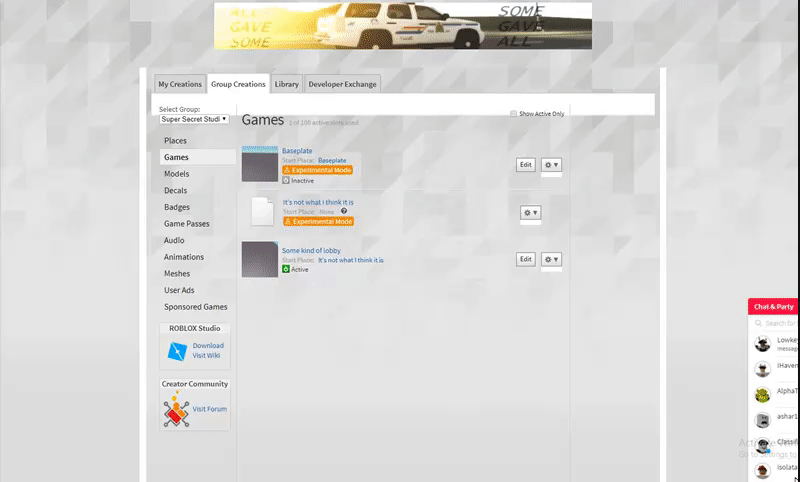Open the Visit Wiki link

pos(206,356)
